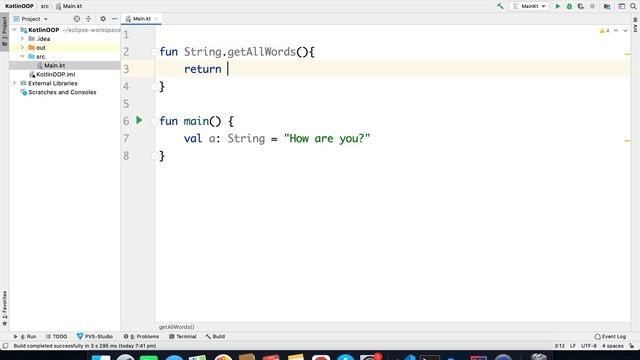Image resolution: width=640 pixels, height=360 pixels.
Task: Select KotlinOOP.iml file in tree
Action: tap(56, 74)
